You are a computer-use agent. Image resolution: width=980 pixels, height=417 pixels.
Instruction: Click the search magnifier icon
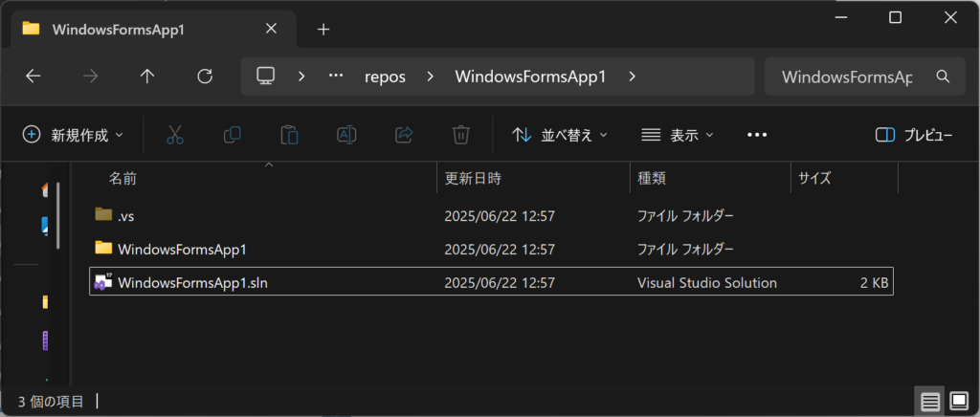point(943,77)
